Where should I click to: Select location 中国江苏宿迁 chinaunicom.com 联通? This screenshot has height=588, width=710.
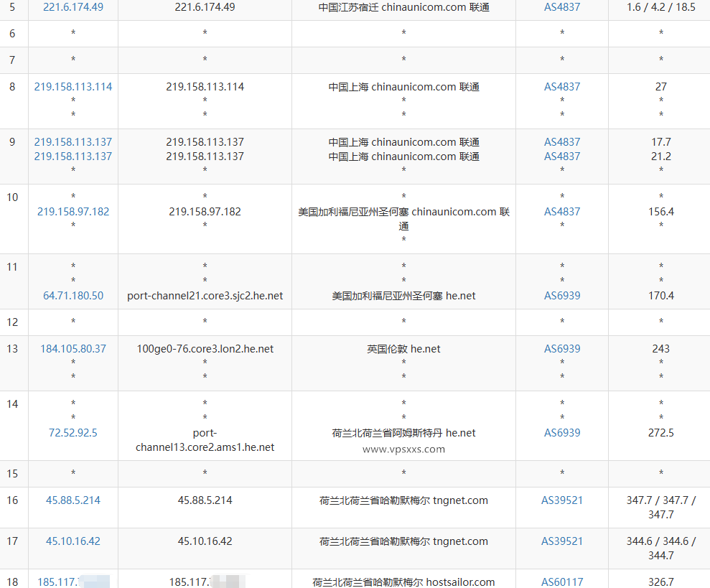(x=403, y=7)
